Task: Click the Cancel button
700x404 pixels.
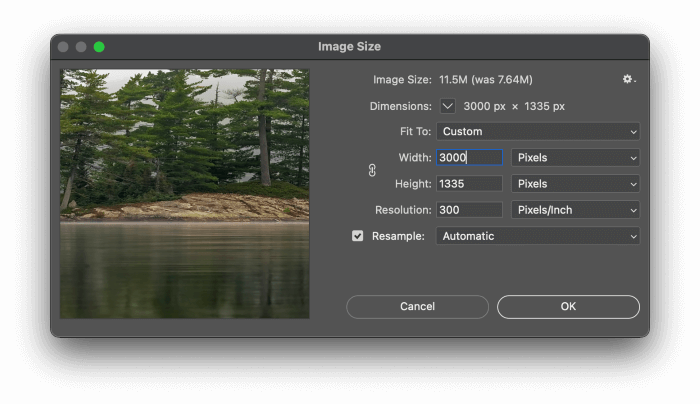Action: [417, 307]
